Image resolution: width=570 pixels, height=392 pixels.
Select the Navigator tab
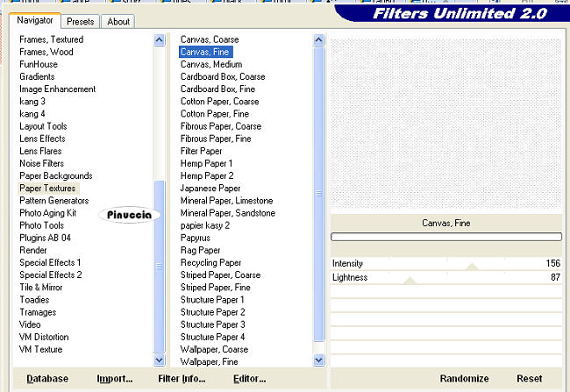tap(35, 20)
